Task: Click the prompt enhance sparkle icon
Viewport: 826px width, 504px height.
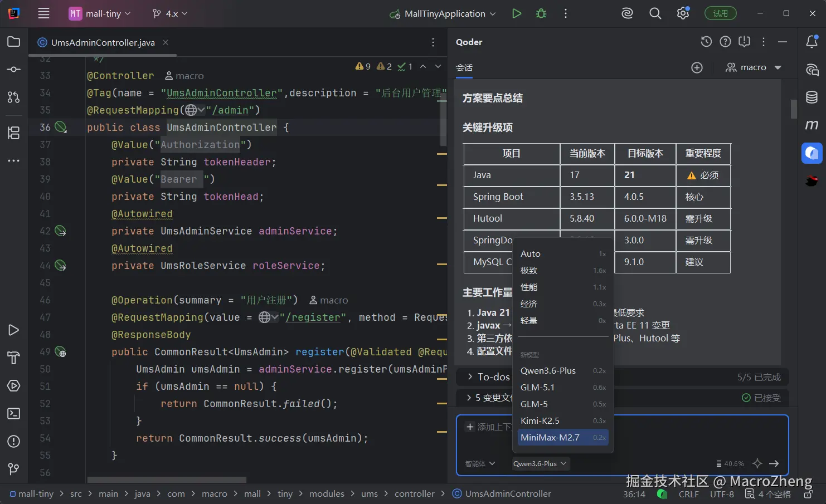Action: pos(757,463)
